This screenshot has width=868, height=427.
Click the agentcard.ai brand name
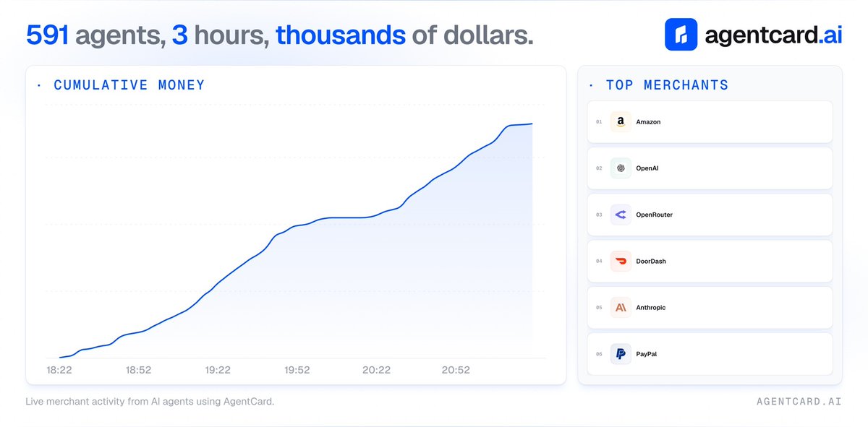(774, 35)
